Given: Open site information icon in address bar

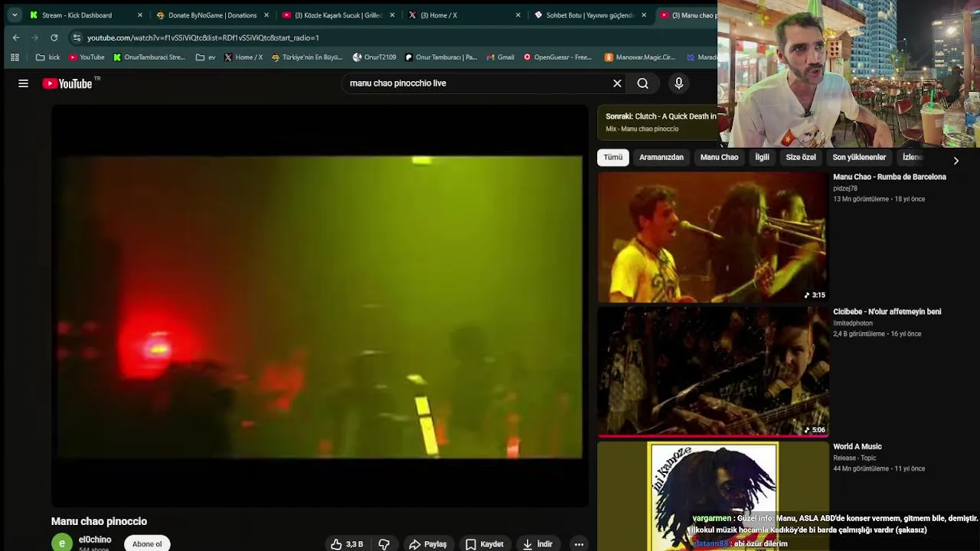Looking at the screenshot, I should pos(76,37).
